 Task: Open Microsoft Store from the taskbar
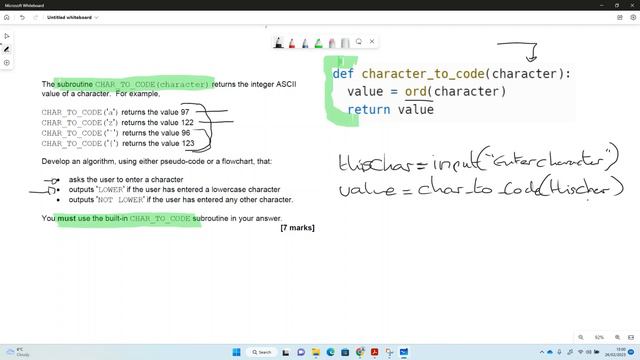coord(345,352)
